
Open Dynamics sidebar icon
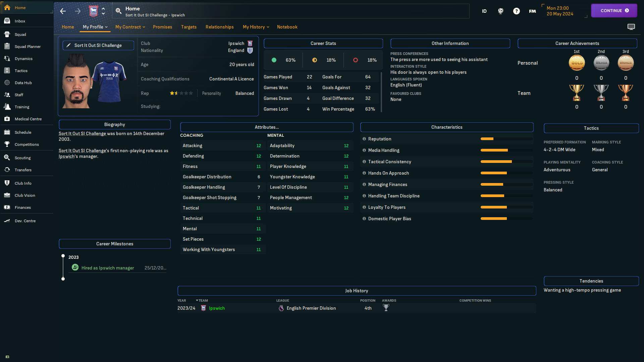pyautogui.click(x=7, y=58)
